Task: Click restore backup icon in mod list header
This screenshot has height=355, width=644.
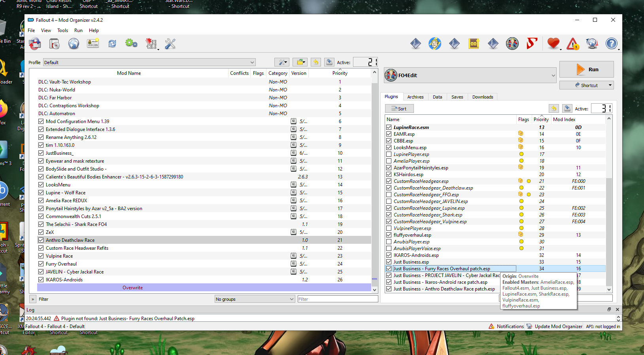Action: [315, 62]
